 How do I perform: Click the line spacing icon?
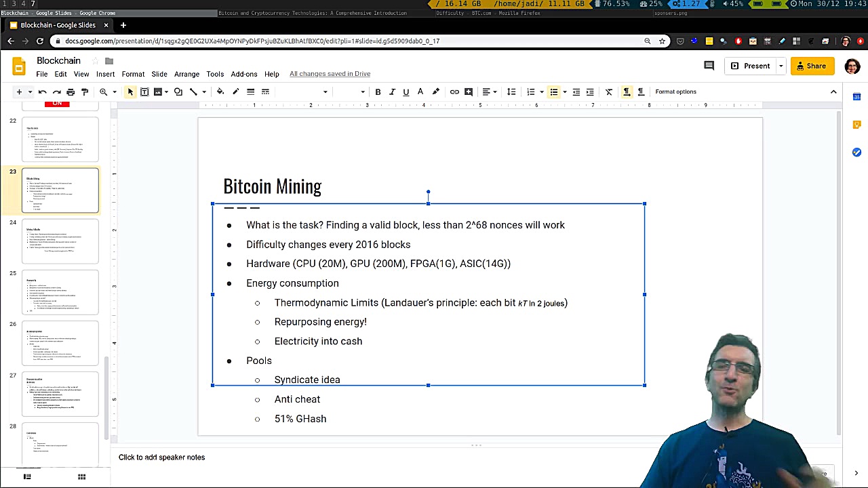point(511,91)
